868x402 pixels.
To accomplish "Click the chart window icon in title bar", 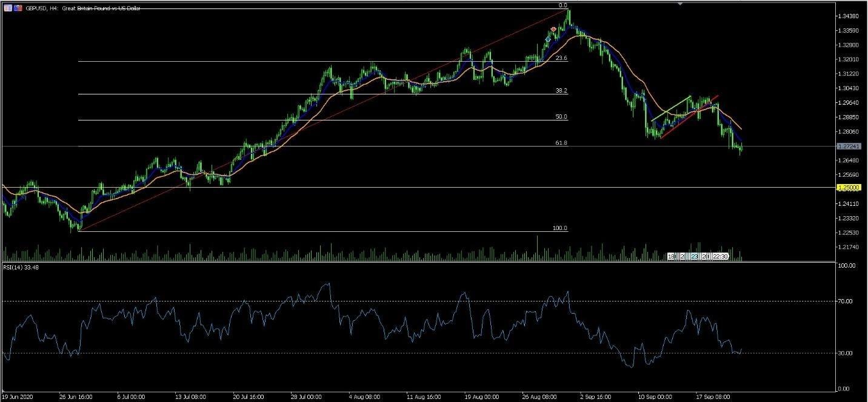I will [7, 8].
